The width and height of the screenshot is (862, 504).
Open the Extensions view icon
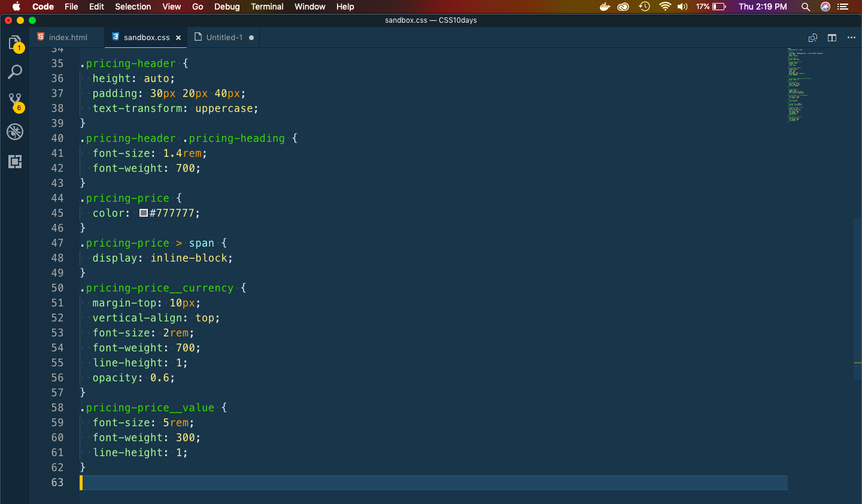tap(15, 161)
